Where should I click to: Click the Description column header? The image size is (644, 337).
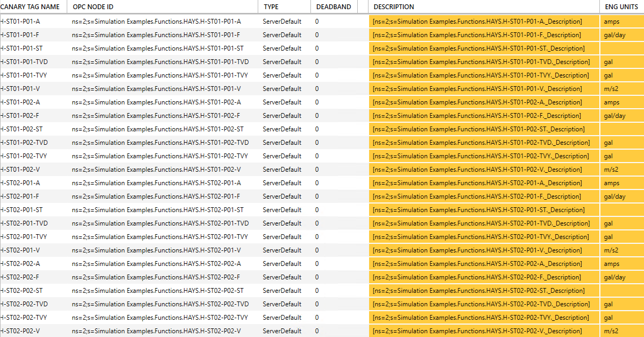pos(394,7)
